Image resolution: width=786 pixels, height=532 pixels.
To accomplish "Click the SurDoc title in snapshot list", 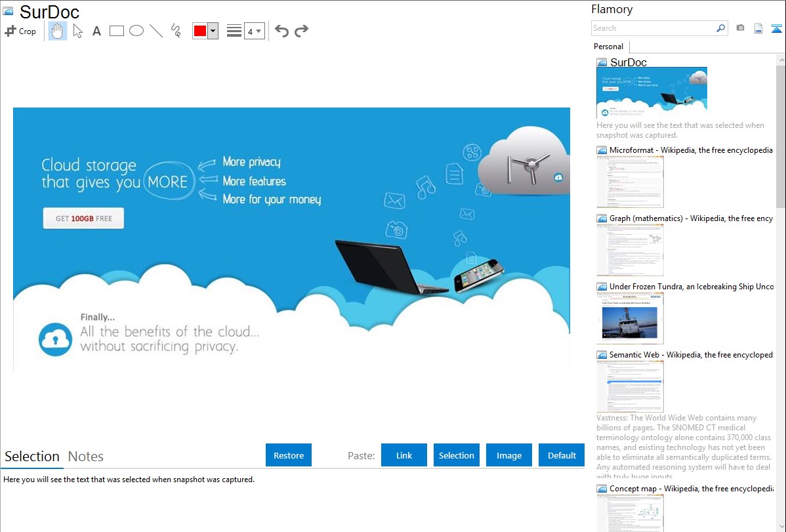I will pos(628,63).
